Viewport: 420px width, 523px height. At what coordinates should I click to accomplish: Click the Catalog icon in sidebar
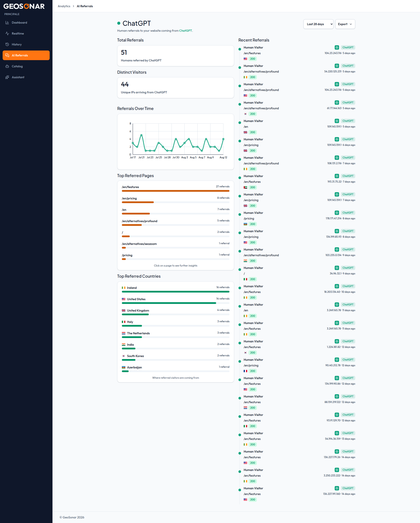click(7, 66)
